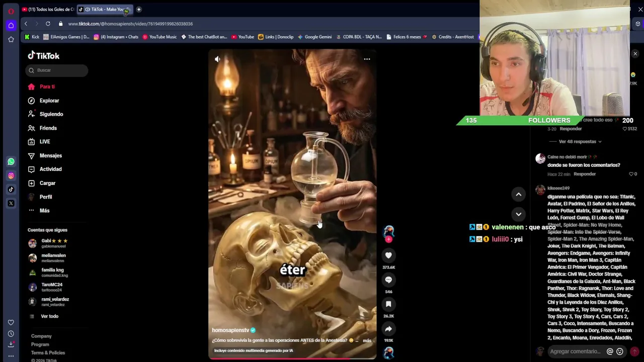644x362 pixels.
Task: Click the Agregar comentario input field
Action: click(575, 352)
